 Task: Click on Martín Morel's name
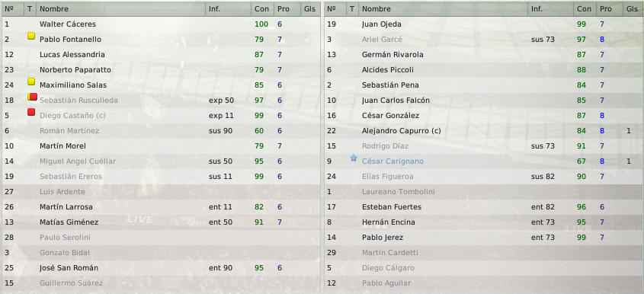[62, 146]
